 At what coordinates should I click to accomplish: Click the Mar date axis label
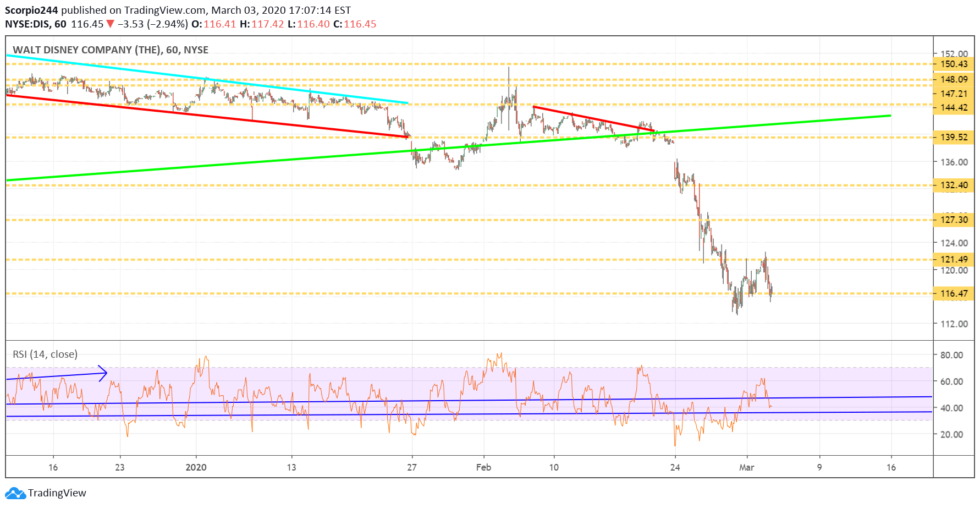[746, 467]
